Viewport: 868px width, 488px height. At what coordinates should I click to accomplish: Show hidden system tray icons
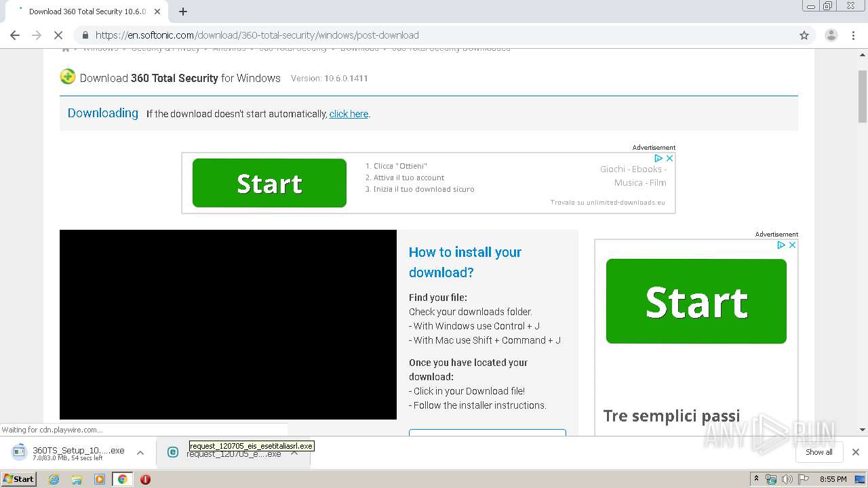point(757,479)
